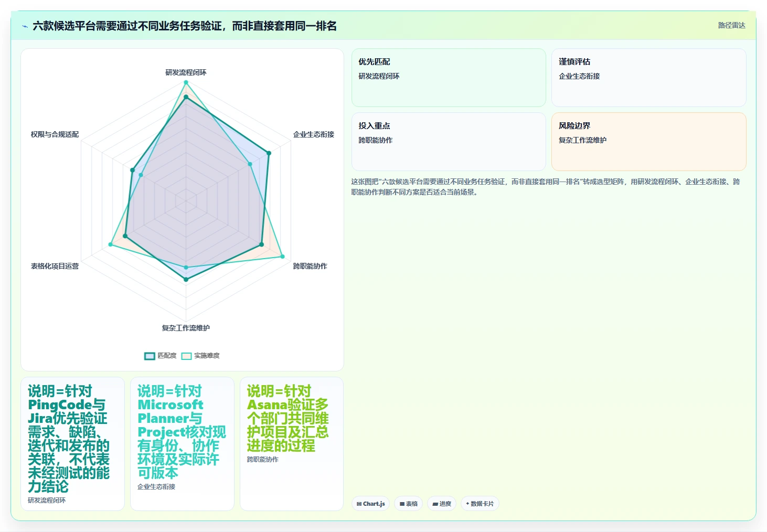767x532 pixels.
Task: Click the 实施难度 data point on the 跨职能协作 axis
Action: pos(282,257)
